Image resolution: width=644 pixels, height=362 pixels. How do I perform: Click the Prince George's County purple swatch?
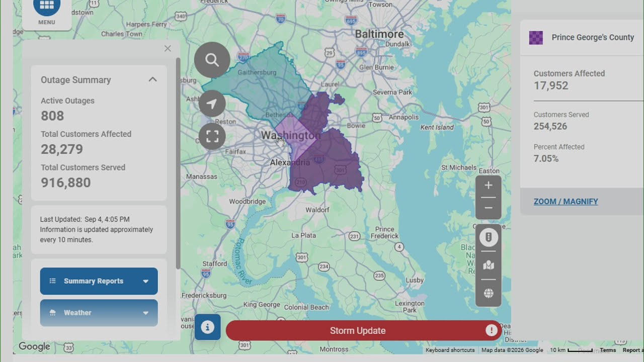tap(536, 38)
